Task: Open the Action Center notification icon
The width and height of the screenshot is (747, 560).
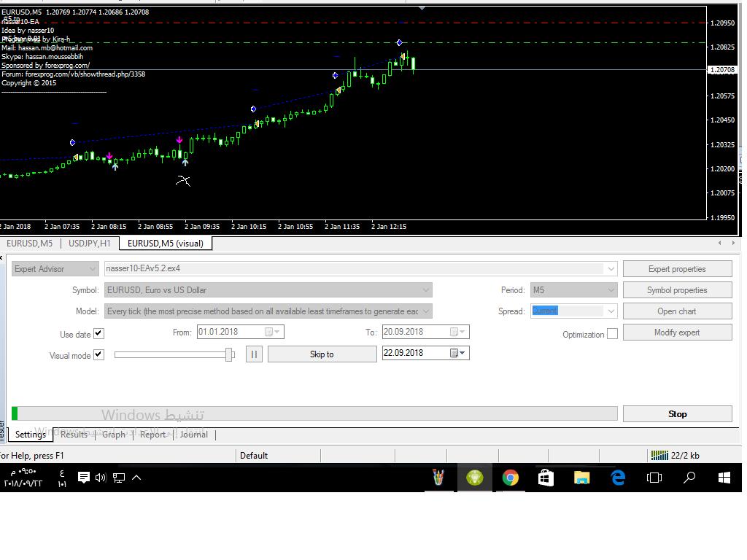Action: pyautogui.click(x=83, y=477)
